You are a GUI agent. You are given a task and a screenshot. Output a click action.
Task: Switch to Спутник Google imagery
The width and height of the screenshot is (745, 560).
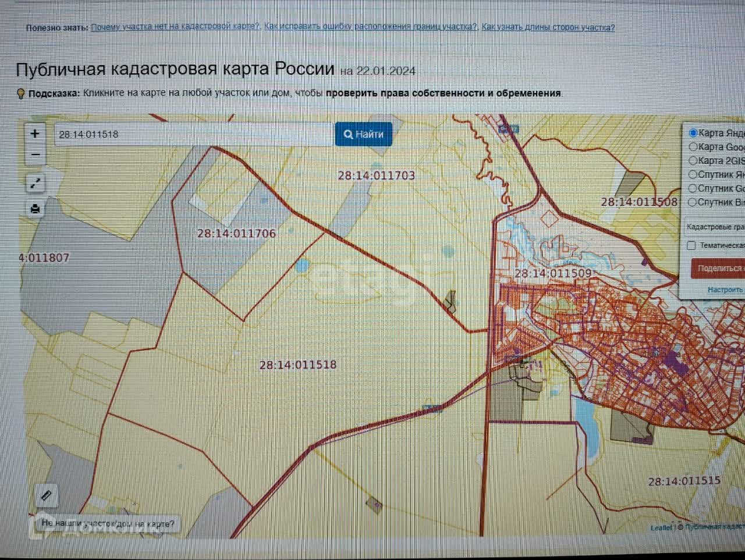pos(693,188)
